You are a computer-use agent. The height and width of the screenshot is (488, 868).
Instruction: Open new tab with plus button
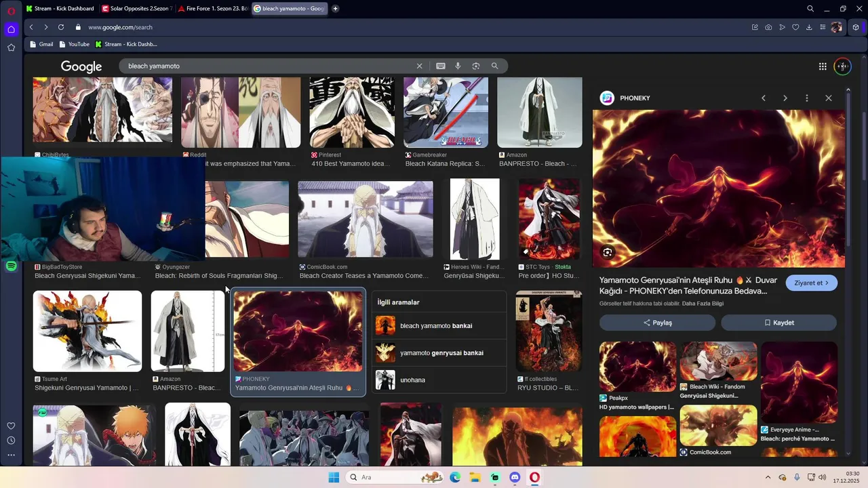(x=335, y=9)
